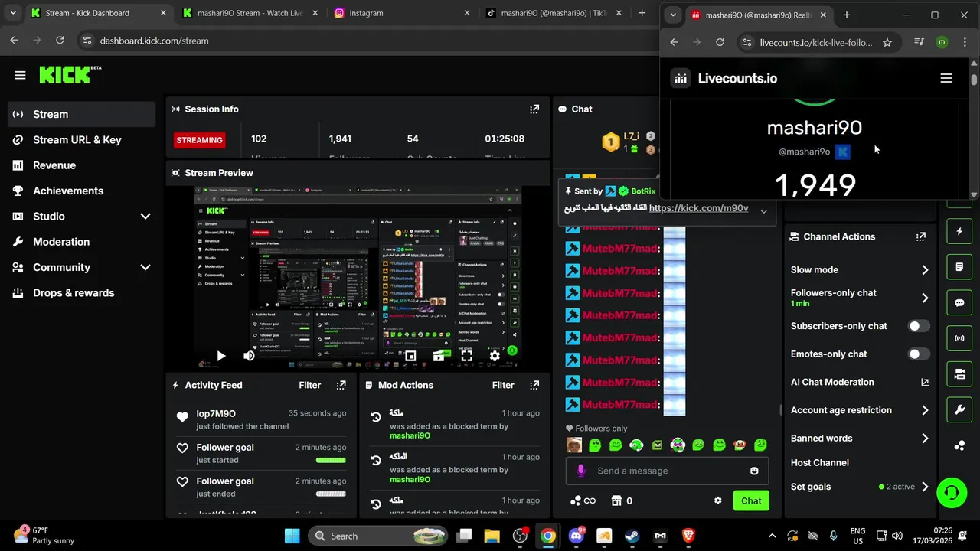
Task: Click the microphone icon in message box
Action: (580, 471)
